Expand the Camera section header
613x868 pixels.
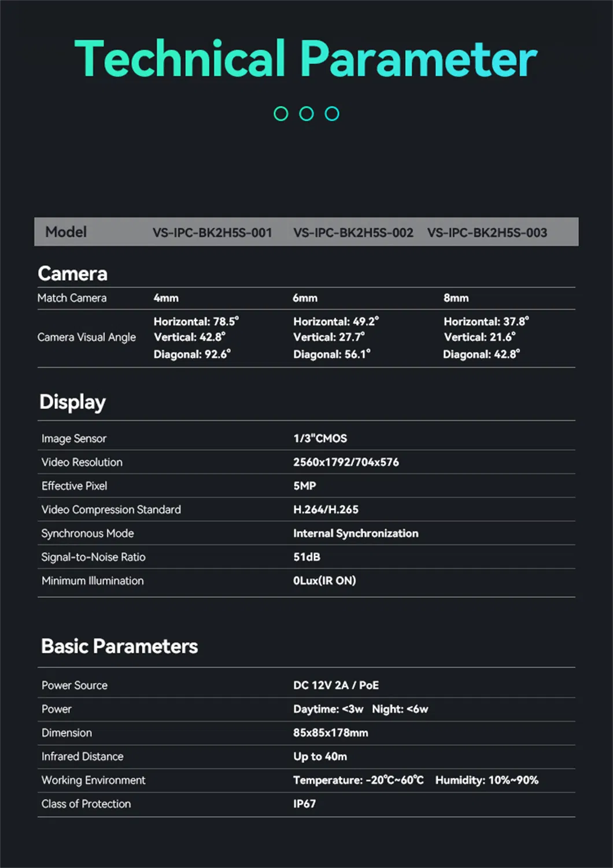click(x=73, y=273)
